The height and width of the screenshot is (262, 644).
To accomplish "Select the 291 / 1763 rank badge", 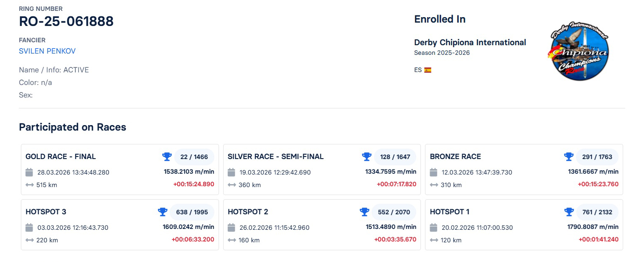I will click(597, 157).
